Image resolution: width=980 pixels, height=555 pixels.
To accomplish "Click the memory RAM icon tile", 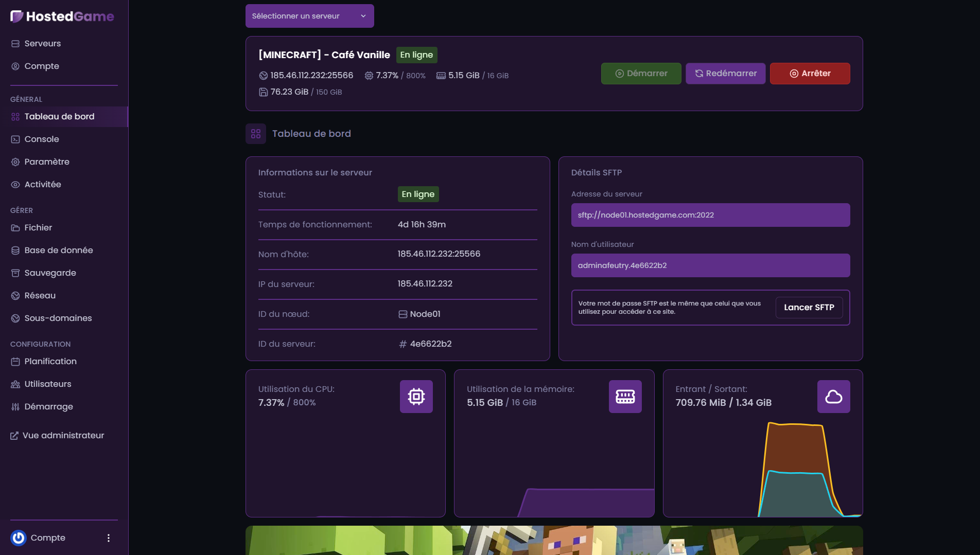I will point(625,397).
